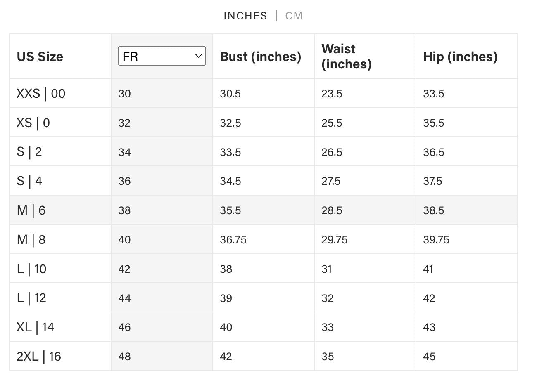Image resolution: width=537 pixels, height=392 pixels.
Task: Select the XL | 14 size row
Action: (x=264, y=327)
